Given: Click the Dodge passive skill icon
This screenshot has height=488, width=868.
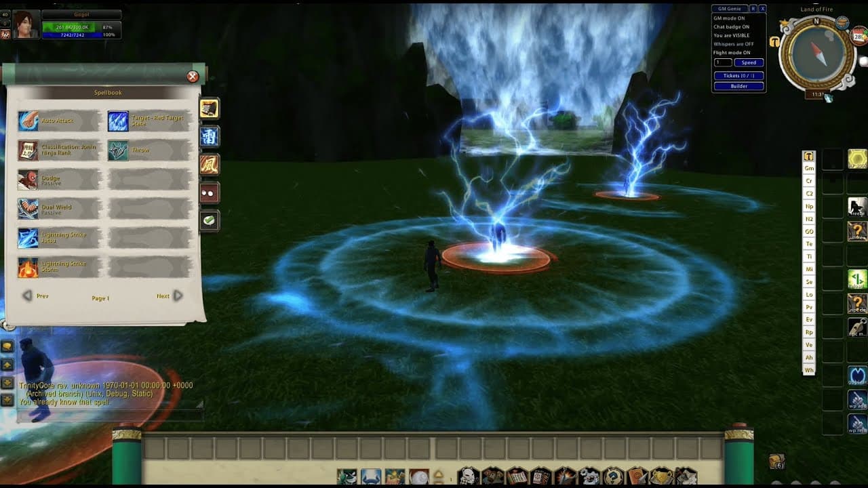Looking at the screenshot, I should [x=28, y=180].
